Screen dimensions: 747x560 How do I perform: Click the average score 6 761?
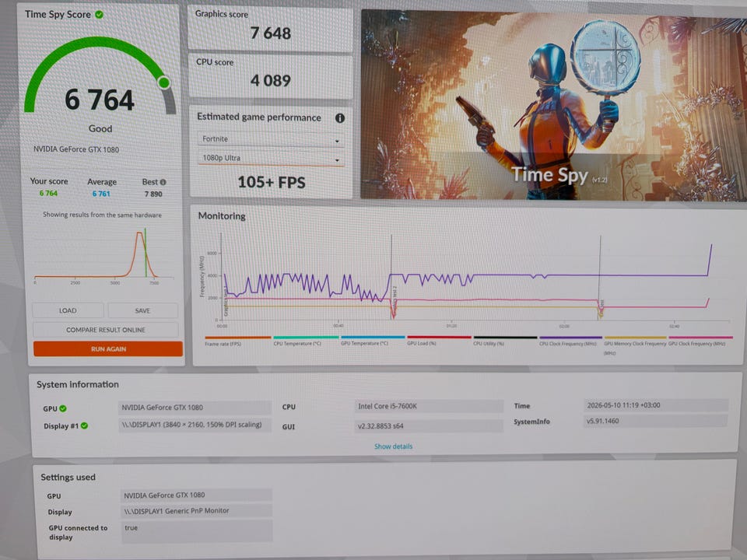(x=101, y=194)
